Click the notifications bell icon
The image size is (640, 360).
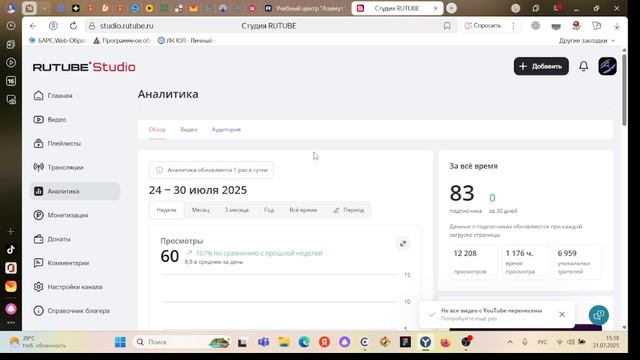pos(584,66)
